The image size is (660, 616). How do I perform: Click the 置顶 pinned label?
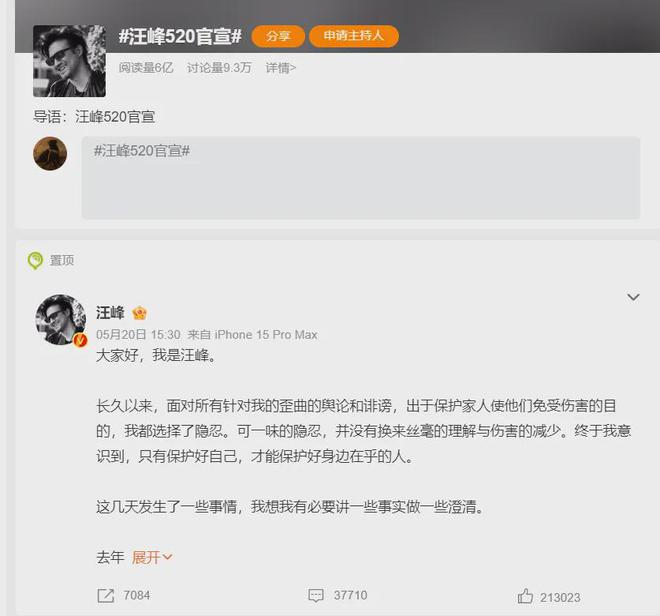[62, 261]
